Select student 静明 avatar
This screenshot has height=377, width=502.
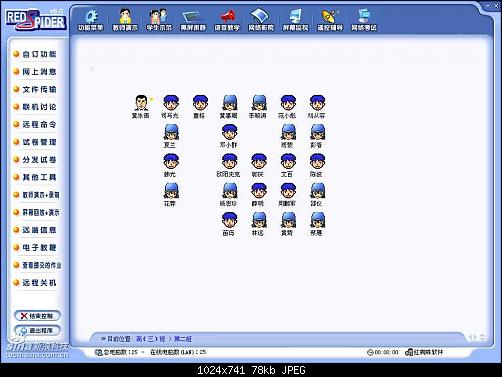pos(259,191)
